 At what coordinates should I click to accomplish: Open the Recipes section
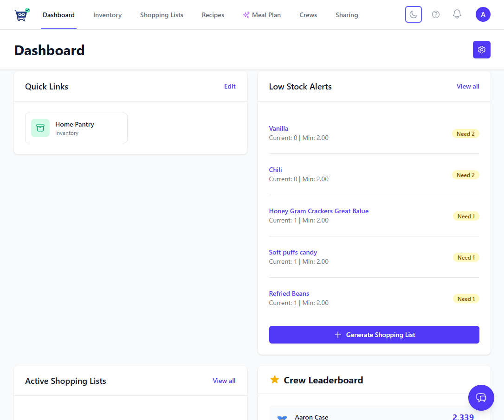tap(213, 14)
